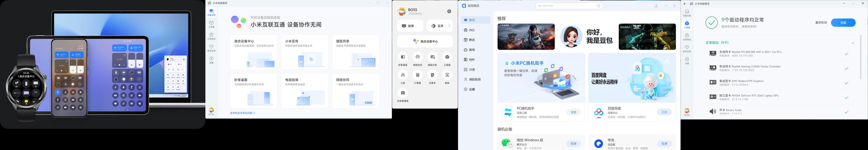The image size is (868, 150).
Task: Click 打开 for 微信 Windows 版
Action: click(574, 144)
